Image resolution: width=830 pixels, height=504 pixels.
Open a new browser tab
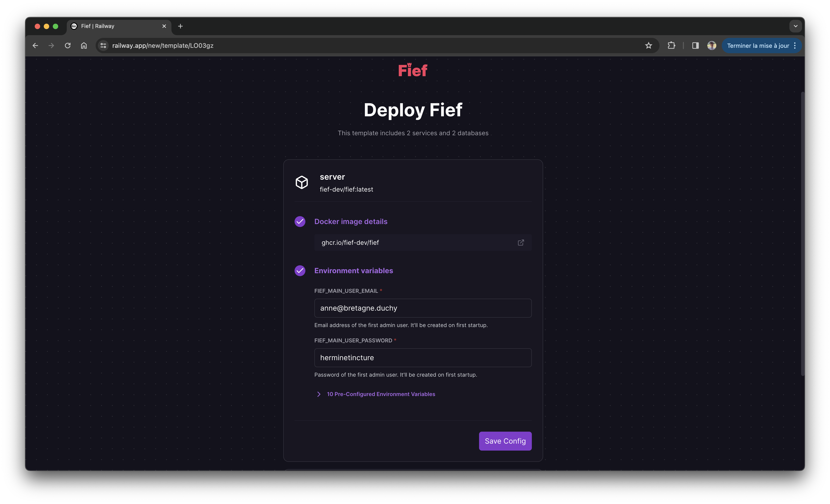click(x=180, y=26)
